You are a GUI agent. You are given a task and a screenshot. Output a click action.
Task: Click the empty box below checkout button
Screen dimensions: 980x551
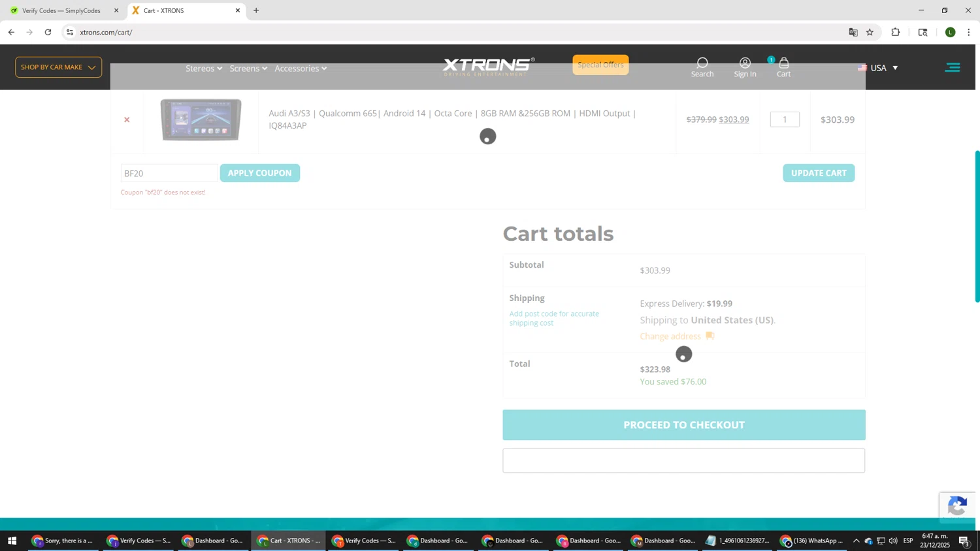684,461
